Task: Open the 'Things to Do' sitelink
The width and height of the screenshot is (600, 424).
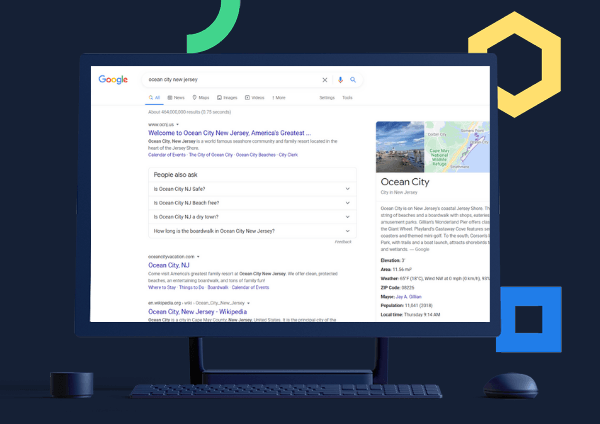Action: pyautogui.click(x=191, y=287)
